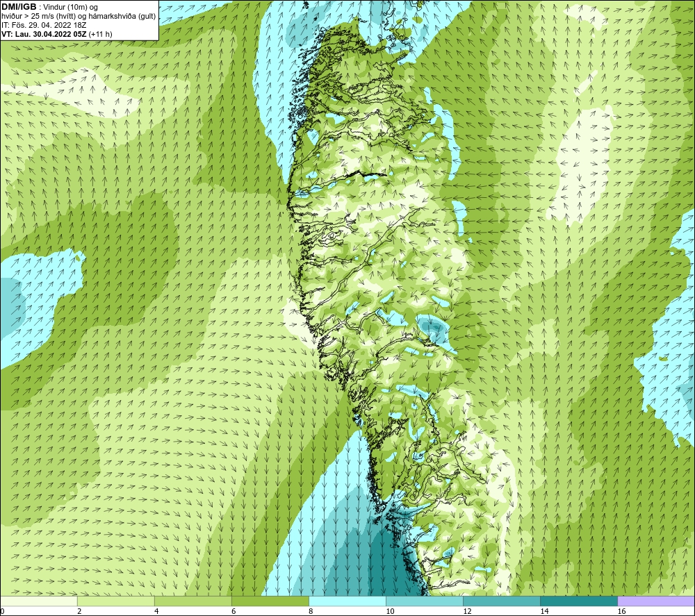Click the "VT: Lau. 30.04.2022 05Z" valid time

click(x=44, y=34)
